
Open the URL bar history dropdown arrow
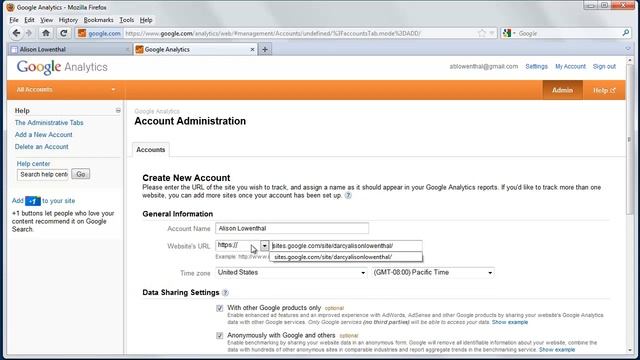492,33
